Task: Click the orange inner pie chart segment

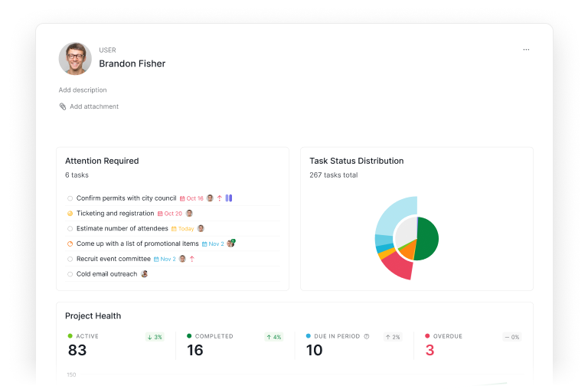Action: coord(409,250)
